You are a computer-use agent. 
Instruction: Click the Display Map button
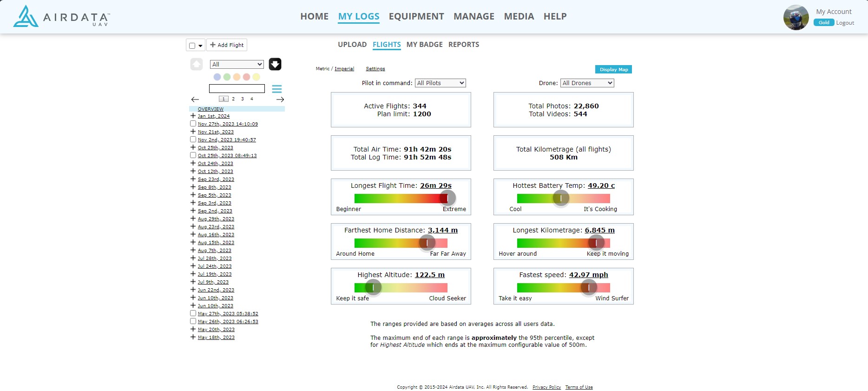click(x=613, y=70)
